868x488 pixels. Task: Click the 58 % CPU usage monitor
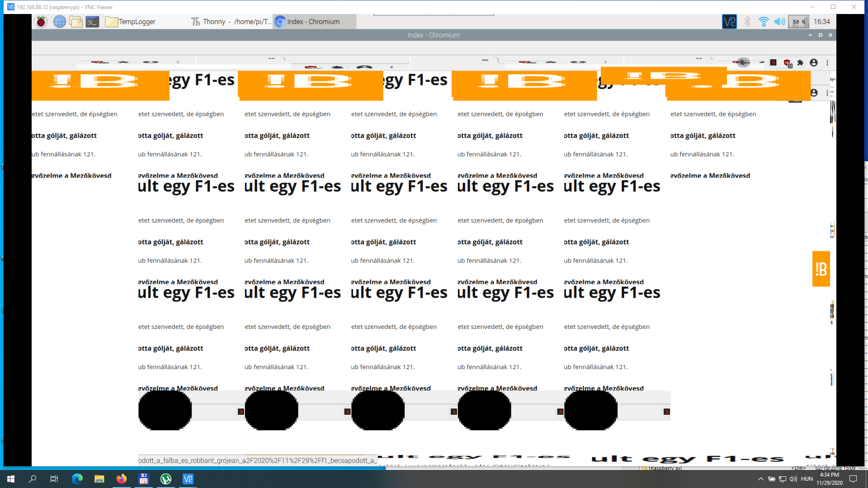tap(798, 22)
